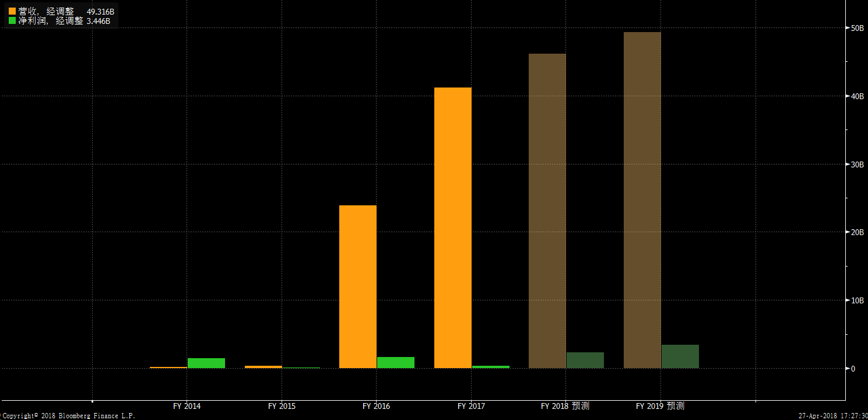Click the 30B y-axis tick label

point(857,164)
